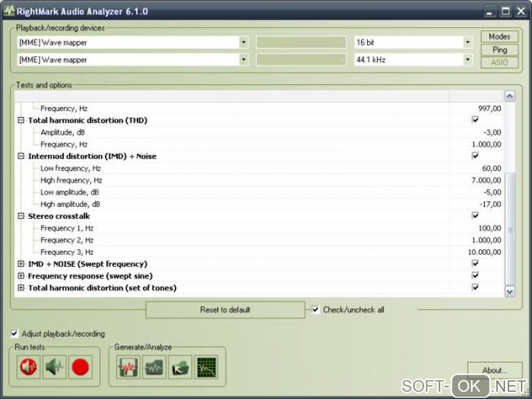Select Frequency 2, Hz row
Screen dimensions: 532x399
[260, 240]
